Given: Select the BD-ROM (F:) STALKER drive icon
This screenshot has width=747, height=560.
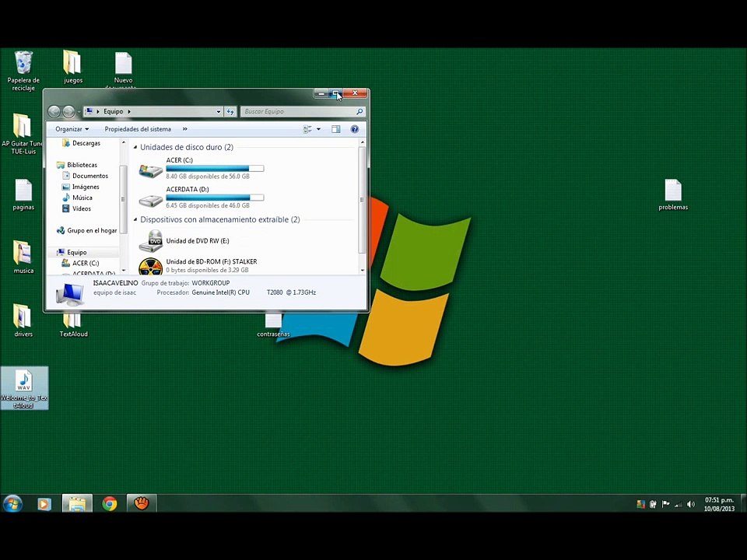Looking at the screenshot, I should [x=150, y=267].
